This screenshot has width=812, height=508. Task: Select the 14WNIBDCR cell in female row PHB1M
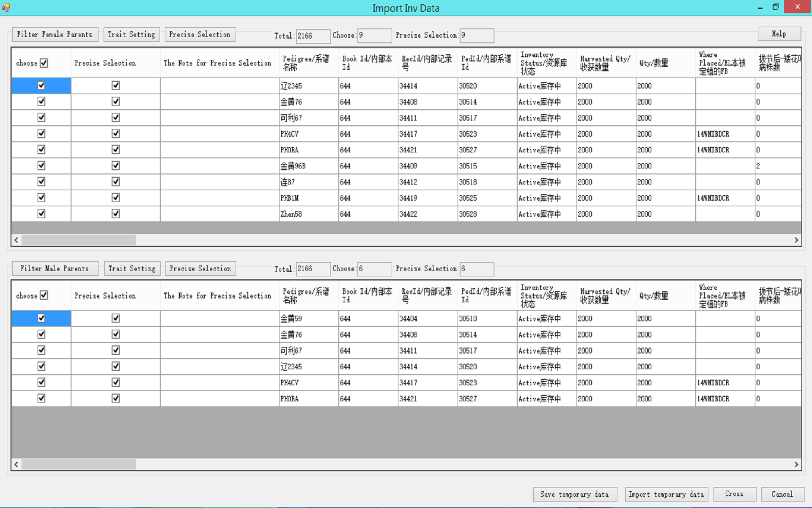click(725, 198)
